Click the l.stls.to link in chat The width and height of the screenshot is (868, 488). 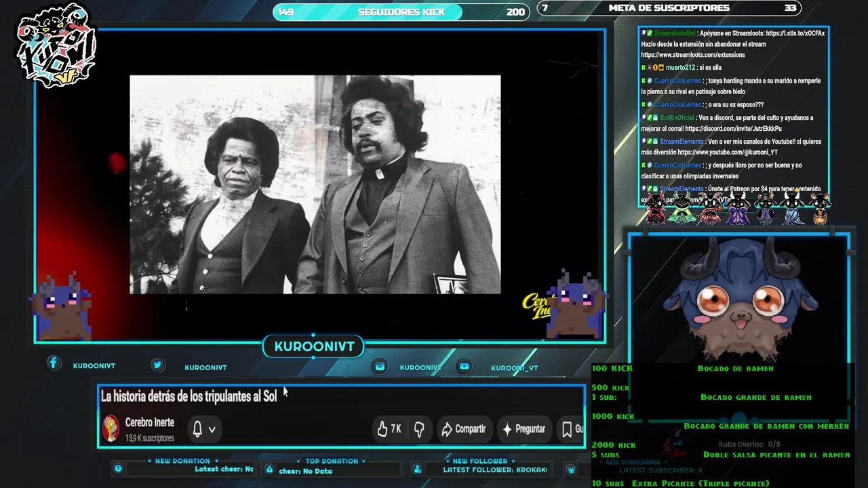pos(795,33)
